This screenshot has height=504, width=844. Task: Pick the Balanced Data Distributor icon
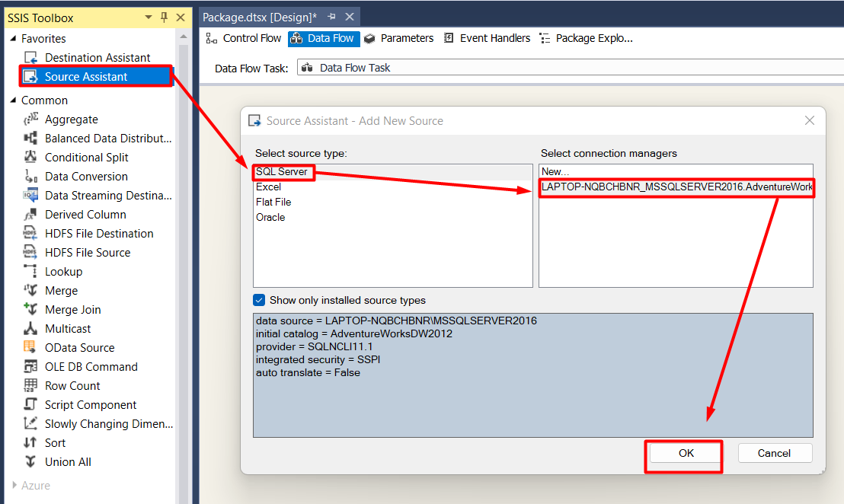tap(30, 139)
